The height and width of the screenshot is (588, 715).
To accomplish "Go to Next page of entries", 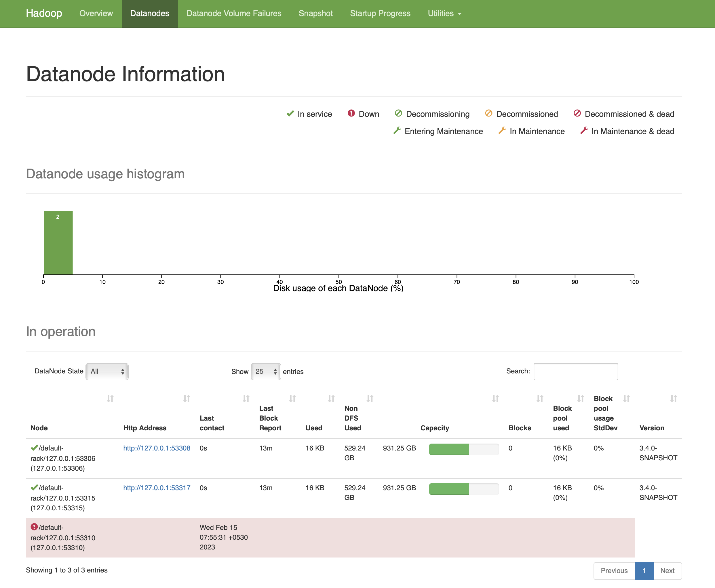I will click(x=667, y=571).
